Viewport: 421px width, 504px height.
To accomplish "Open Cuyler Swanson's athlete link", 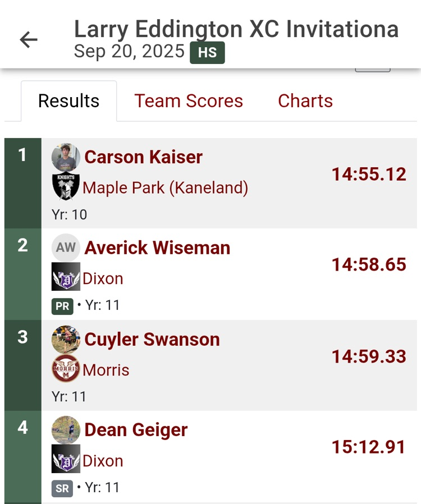I will (152, 340).
